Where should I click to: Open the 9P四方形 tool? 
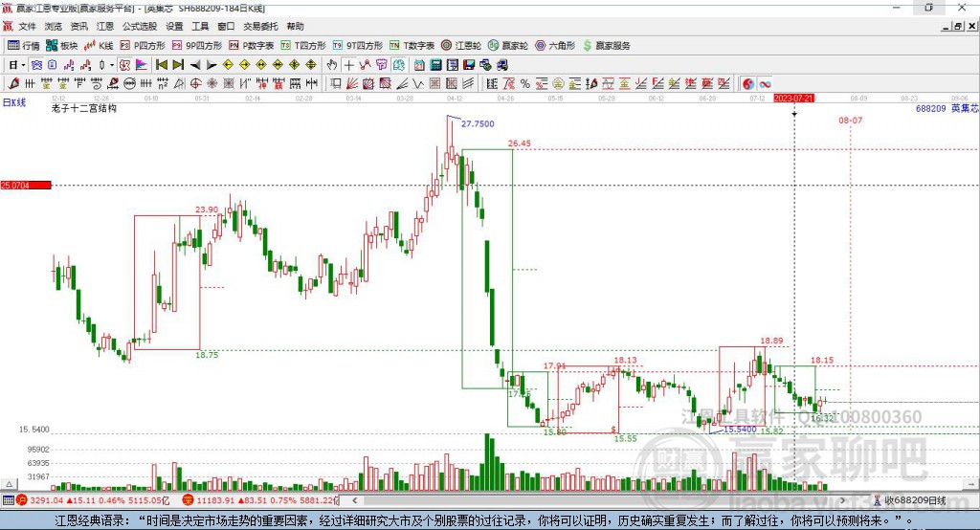tap(196, 46)
